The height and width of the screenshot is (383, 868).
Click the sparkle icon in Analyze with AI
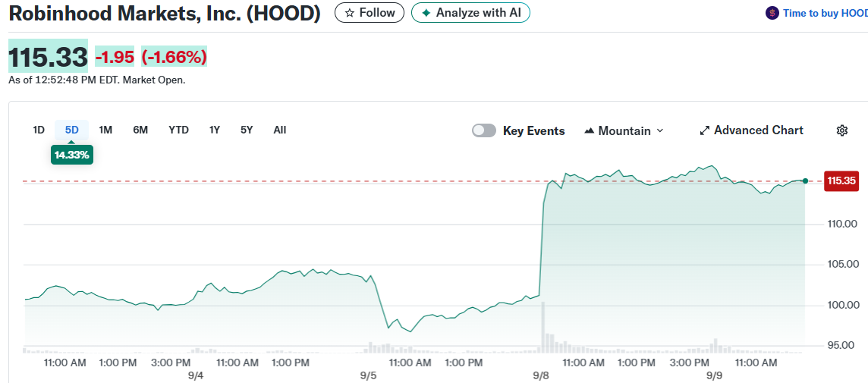(x=426, y=13)
